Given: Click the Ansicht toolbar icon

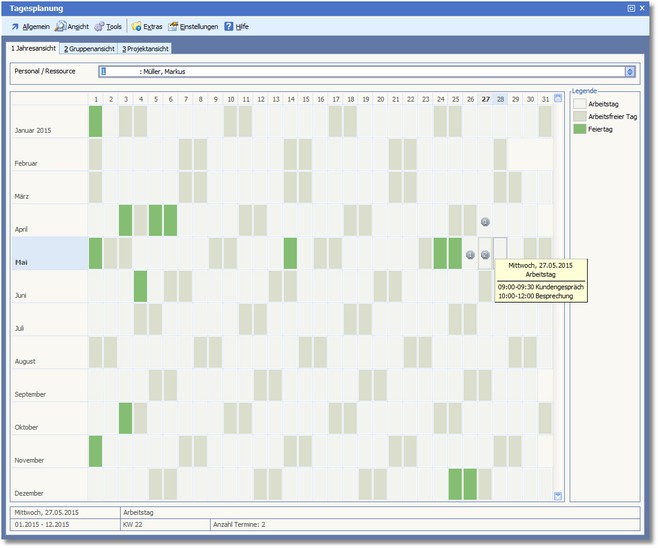Looking at the screenshot, I should point(60,26).
